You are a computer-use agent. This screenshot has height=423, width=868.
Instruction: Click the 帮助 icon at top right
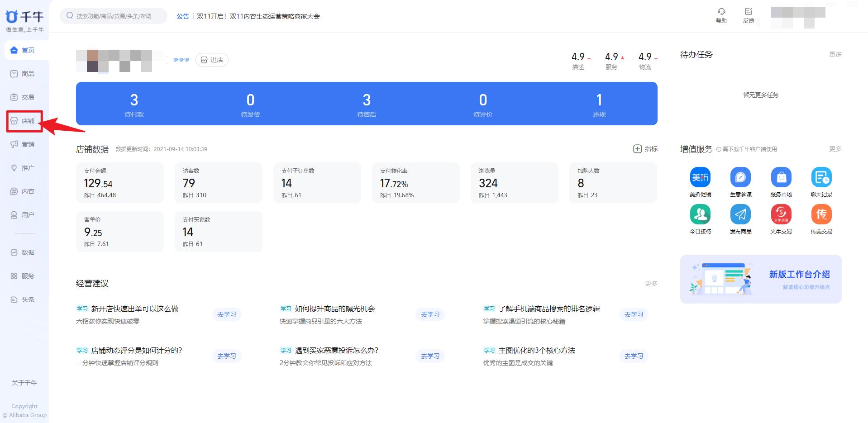(721, 16)
